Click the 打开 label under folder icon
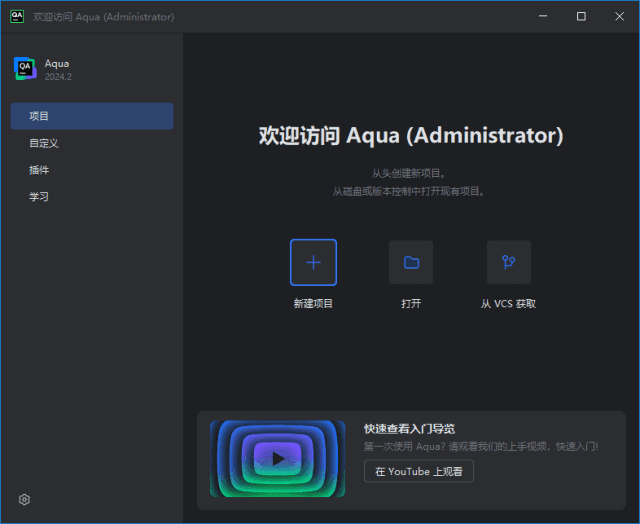Image resolution: width=640 pixels, height=524 pixels. tap(411, 303)
